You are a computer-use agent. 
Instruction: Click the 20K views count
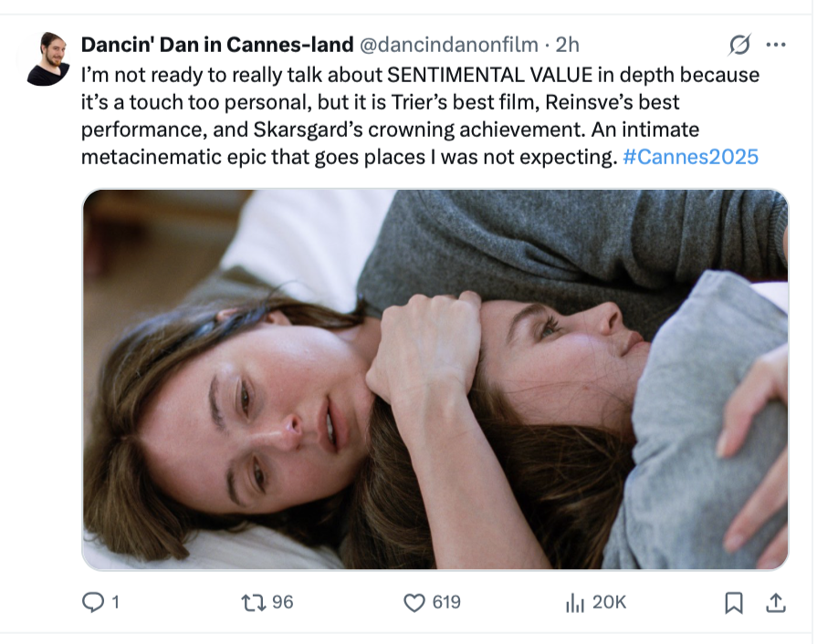609,602
